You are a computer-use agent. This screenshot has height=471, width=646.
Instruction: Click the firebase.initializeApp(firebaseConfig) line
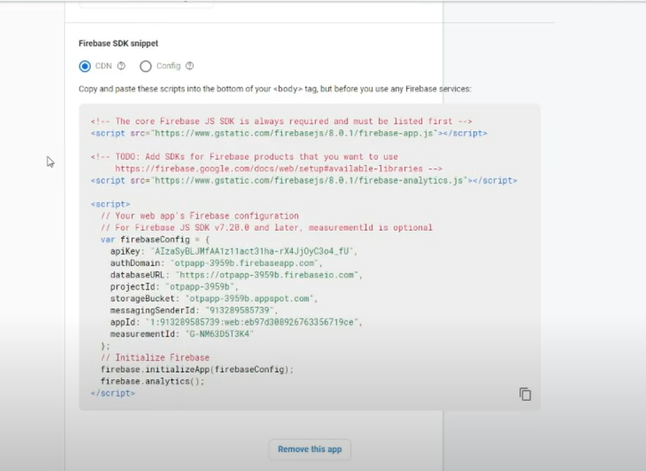[x=197, y=369]
